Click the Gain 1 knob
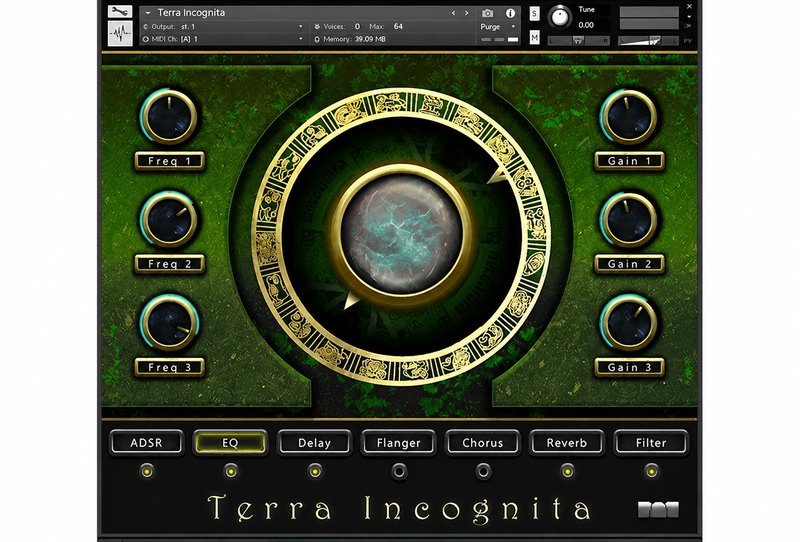Viewport: 800px width, 542px height. pyautogui.click(x=629, y=117)
